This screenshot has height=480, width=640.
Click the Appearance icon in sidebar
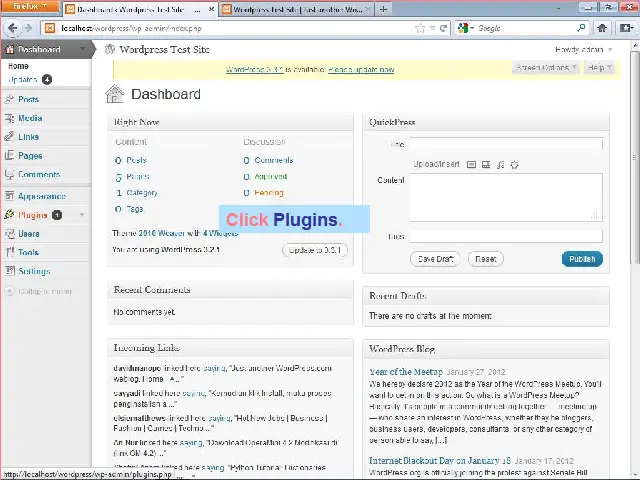tap(9, 196)
